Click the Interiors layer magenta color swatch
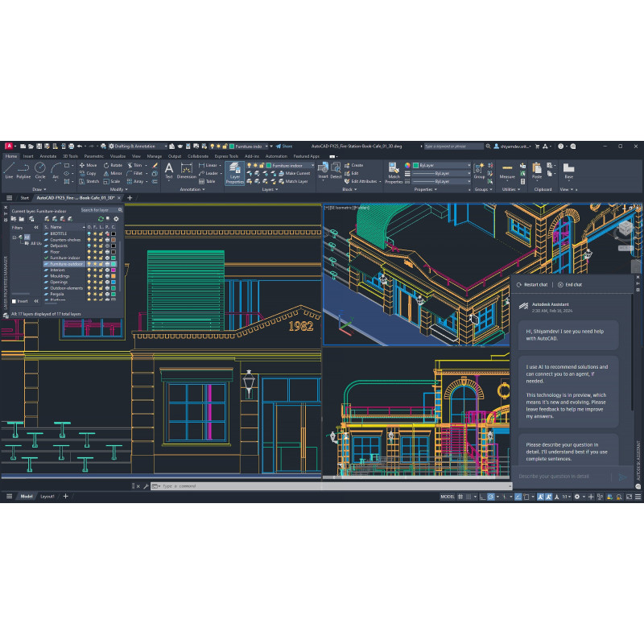Screen dimensions: 644x644 click(114, 270)
